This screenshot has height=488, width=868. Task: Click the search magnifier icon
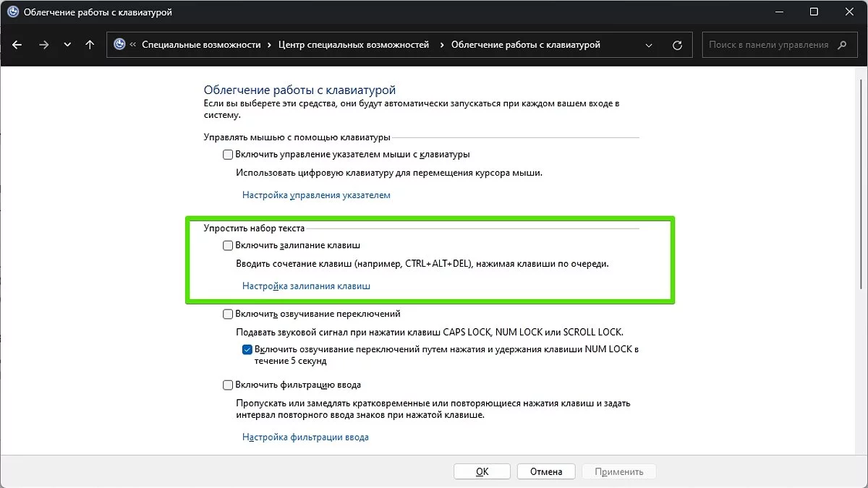pyautogui.click(x=842, y=45)
